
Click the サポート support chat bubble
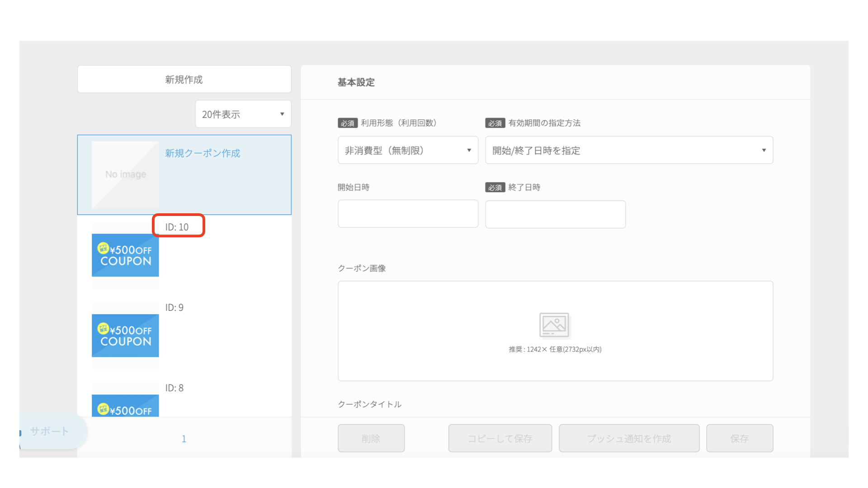point(50,432)
